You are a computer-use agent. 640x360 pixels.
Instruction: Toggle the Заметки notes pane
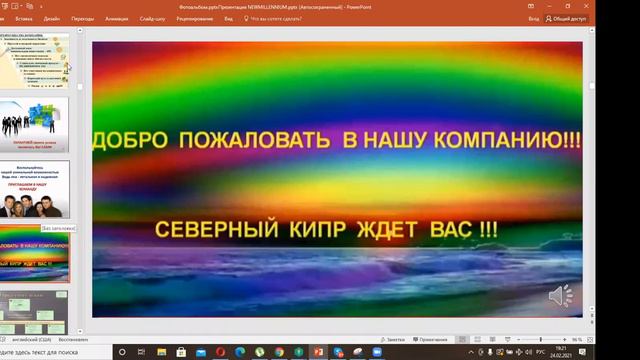click(x=393, y=340)
